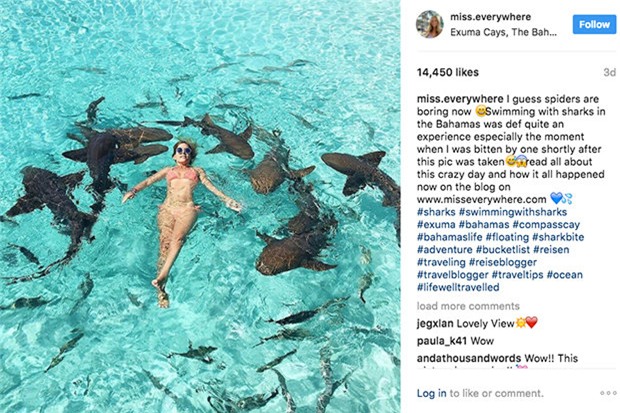Click the Follow button

(594, 24)
